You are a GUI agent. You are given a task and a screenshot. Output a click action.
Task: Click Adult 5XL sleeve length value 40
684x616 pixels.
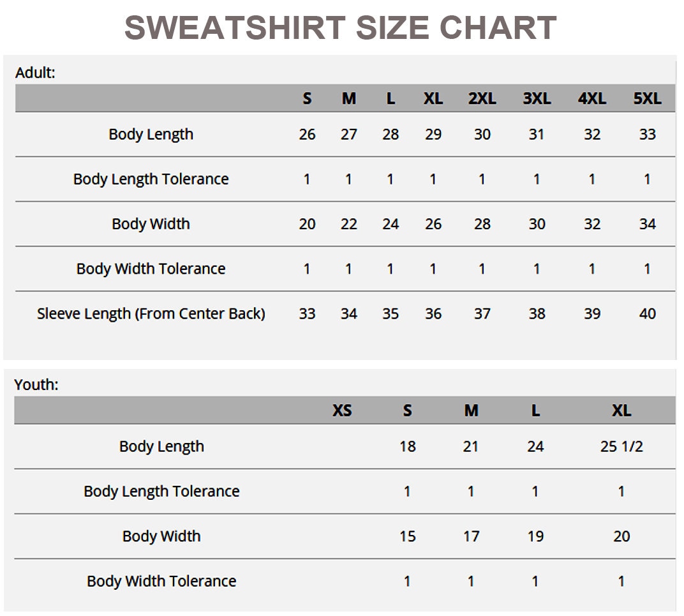(647, 314)
